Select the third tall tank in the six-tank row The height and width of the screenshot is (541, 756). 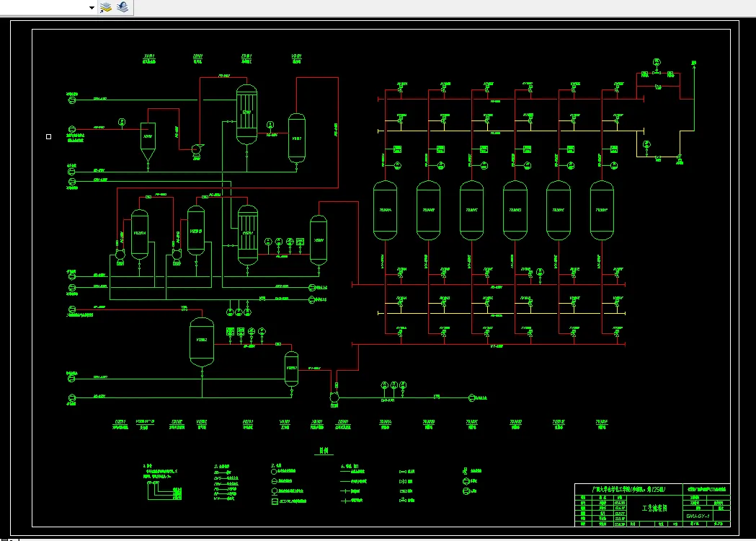471,211
